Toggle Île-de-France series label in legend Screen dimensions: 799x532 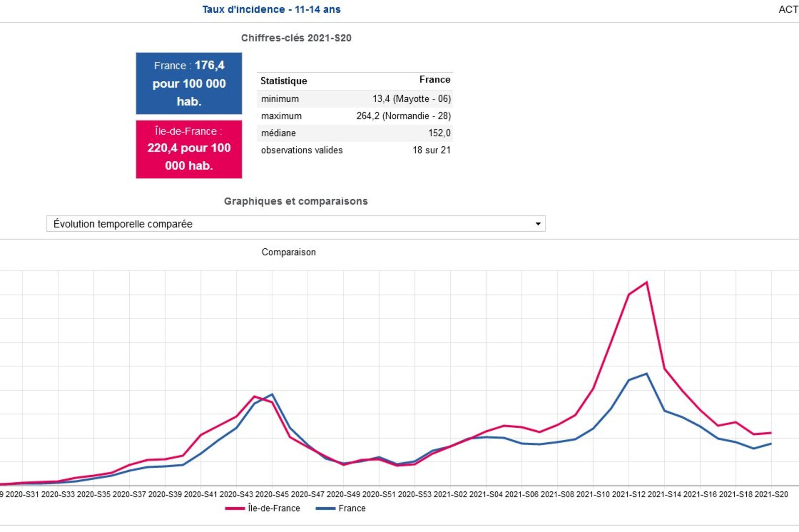click(x=274, y=508)
